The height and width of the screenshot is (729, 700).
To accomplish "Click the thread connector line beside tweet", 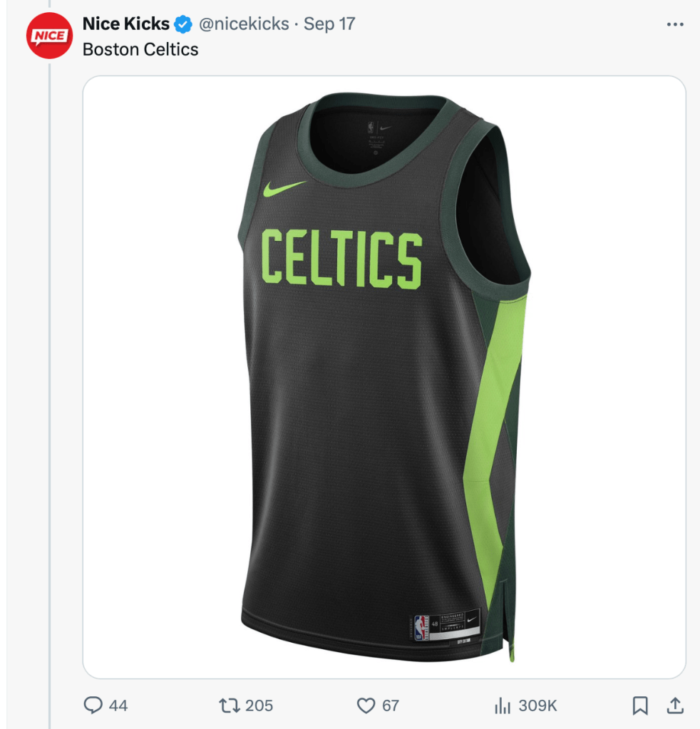I will pos(49,395).
